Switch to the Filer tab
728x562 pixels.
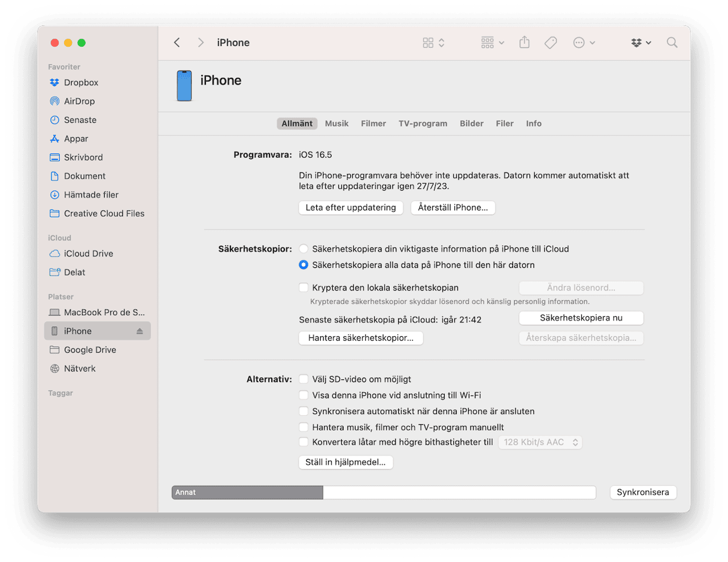coord(505,123)
